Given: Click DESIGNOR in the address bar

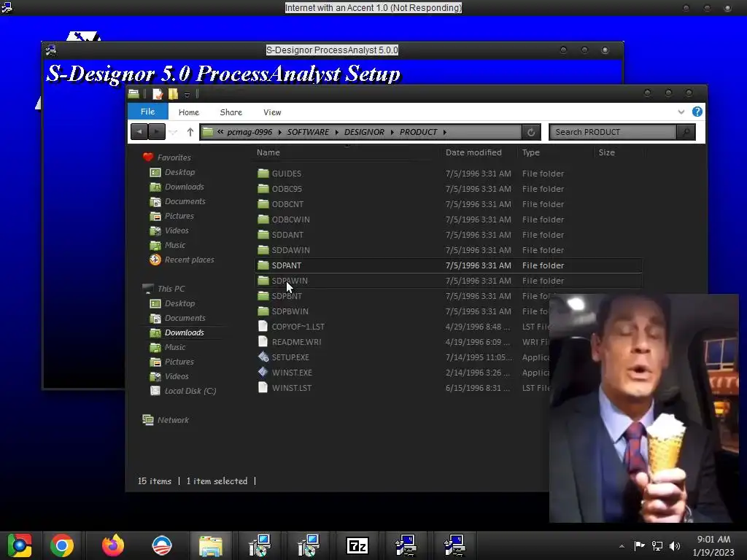Looking at the screenshot, I should click(x=364, y=132).
